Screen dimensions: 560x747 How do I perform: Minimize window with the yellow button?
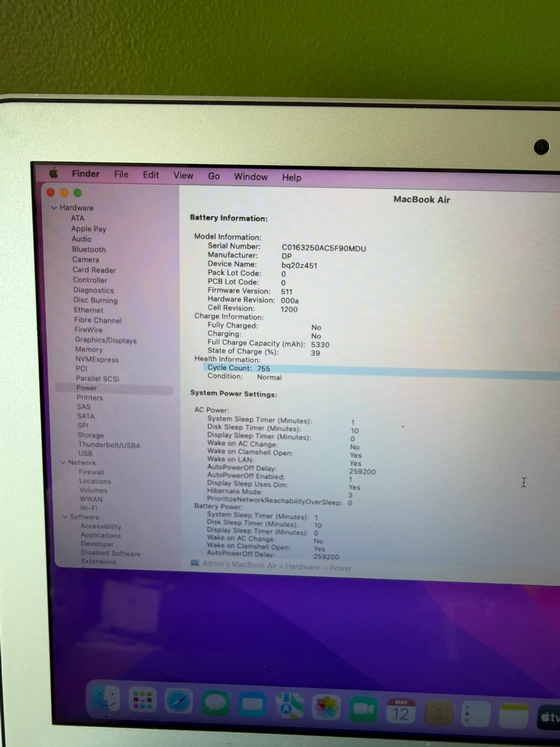[x=64, y=193]
